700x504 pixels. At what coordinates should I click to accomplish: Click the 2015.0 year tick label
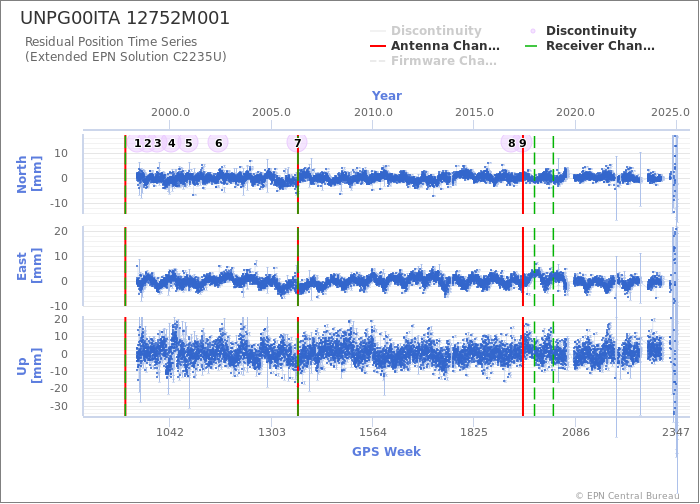tap(474, 112)
